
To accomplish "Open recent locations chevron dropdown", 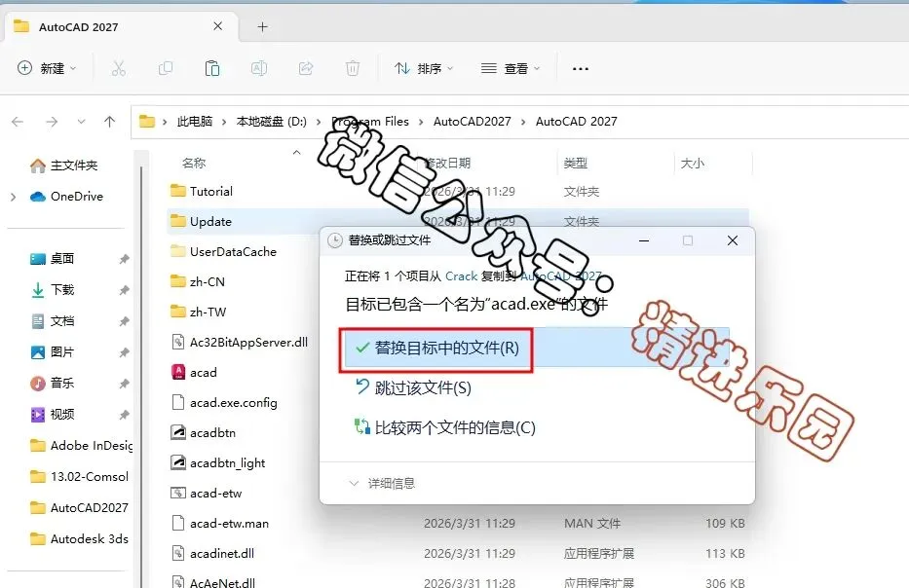I will (81, 122).
